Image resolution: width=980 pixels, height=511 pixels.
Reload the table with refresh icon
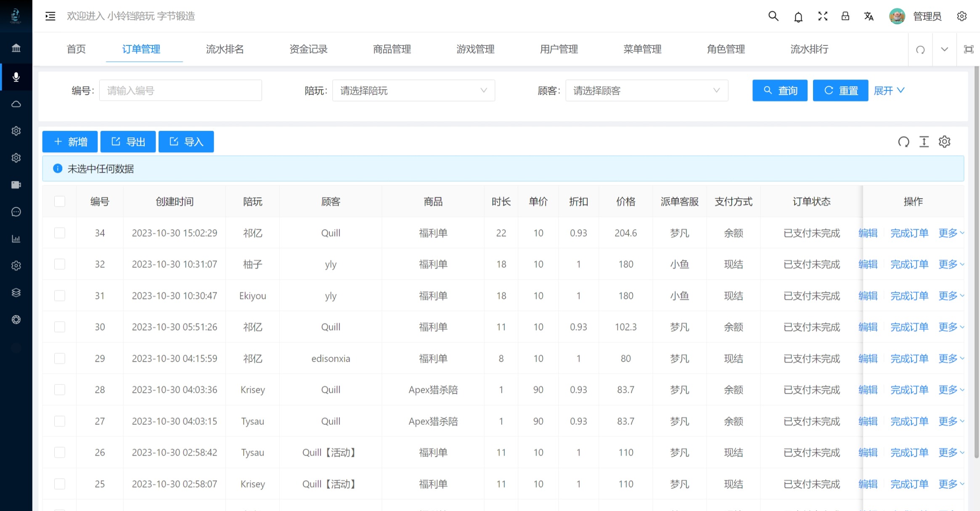(903, 142)
